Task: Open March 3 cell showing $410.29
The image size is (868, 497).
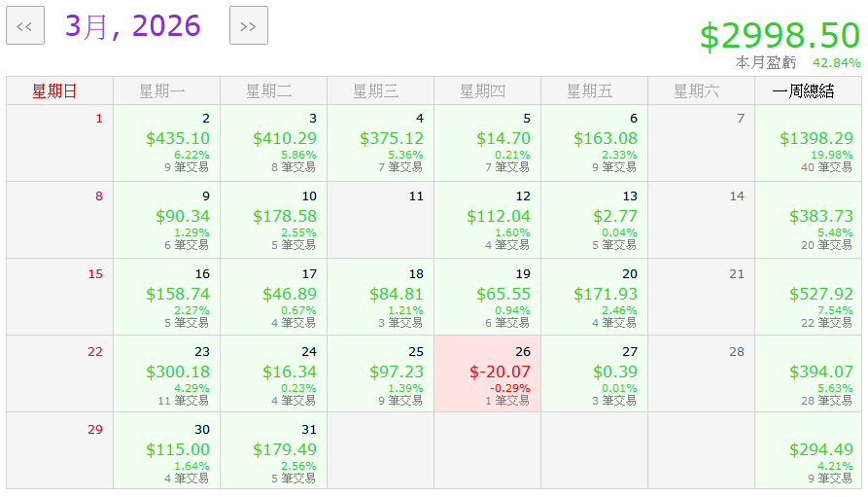Action: click(x=273, y=143)
